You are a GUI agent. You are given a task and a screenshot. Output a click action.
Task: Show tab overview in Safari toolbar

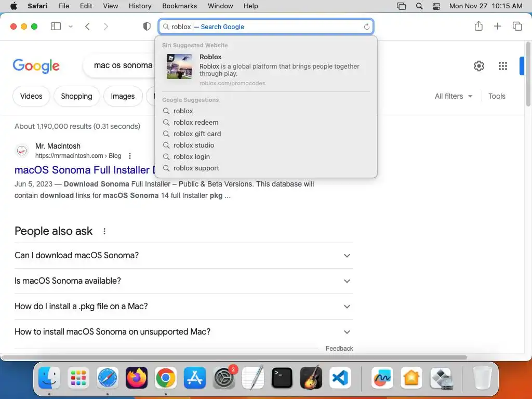pos(517,26)
